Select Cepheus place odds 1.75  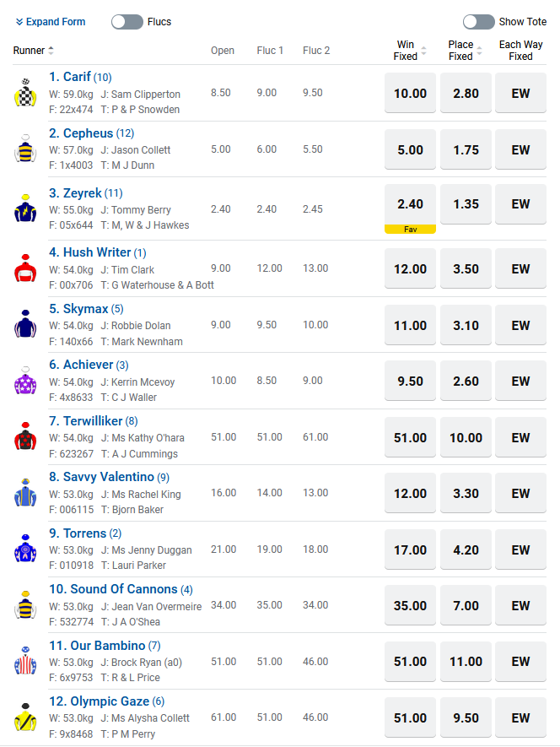[x=466, y=149]
